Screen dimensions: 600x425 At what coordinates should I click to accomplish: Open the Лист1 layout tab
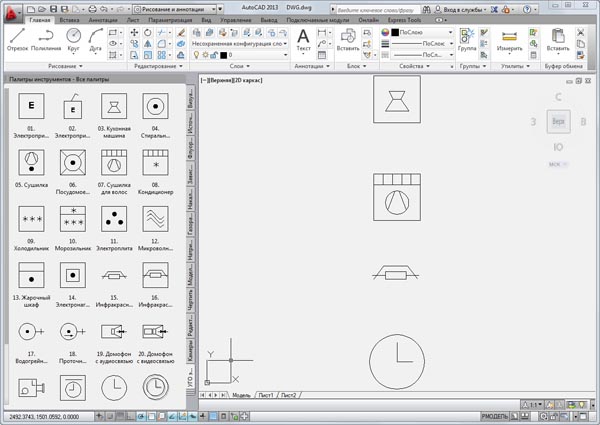[x=267, y=396]
